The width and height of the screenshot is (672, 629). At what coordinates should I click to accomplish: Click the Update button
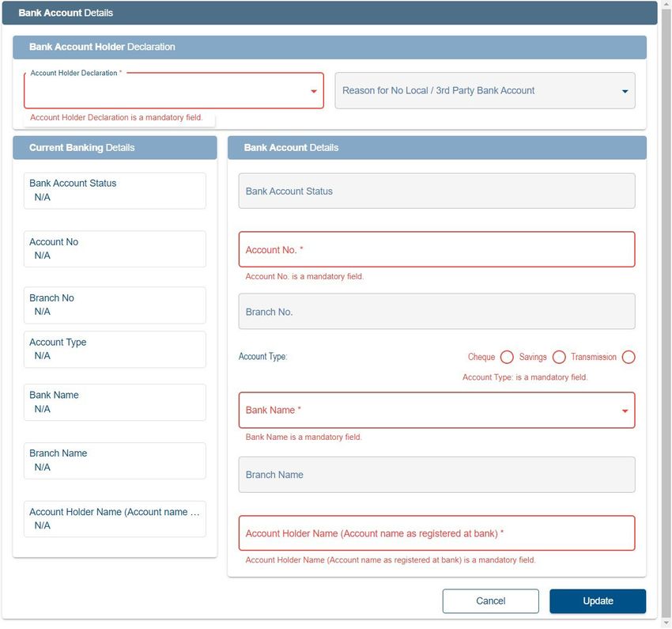[x=598, y=601]
